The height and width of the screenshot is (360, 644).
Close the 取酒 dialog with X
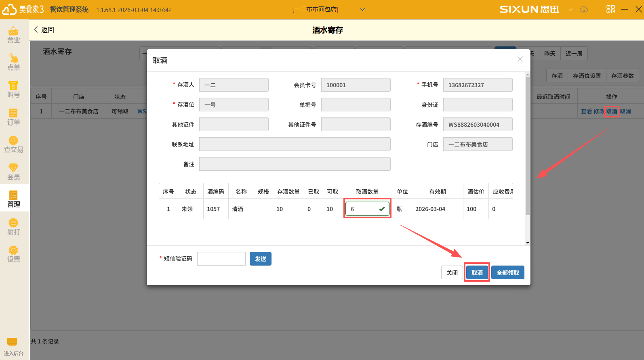pos(520,59)
